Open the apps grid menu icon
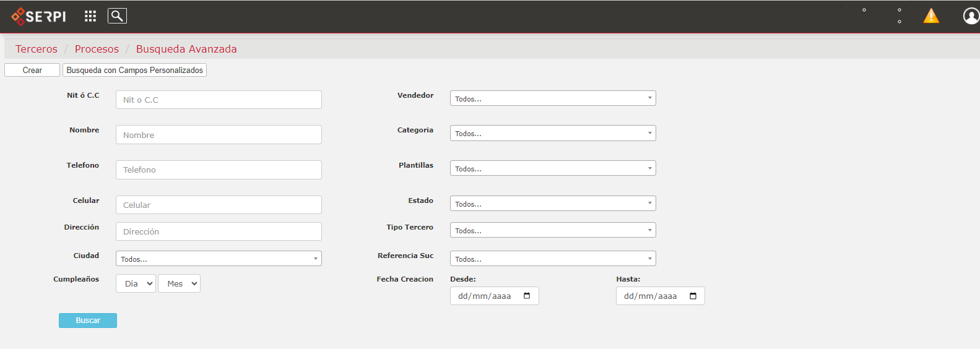The width and height of the screenshot is (980, 349). [x=90, y=16]
